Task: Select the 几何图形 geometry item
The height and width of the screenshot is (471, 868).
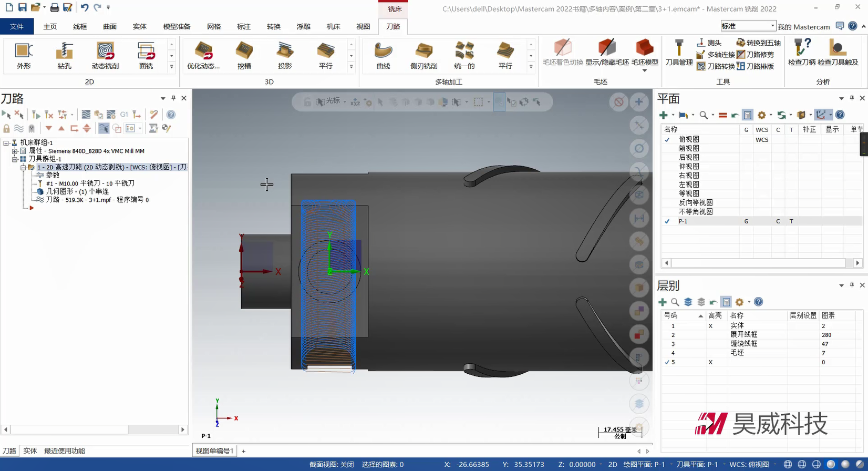Action: (x=78, y=191)
